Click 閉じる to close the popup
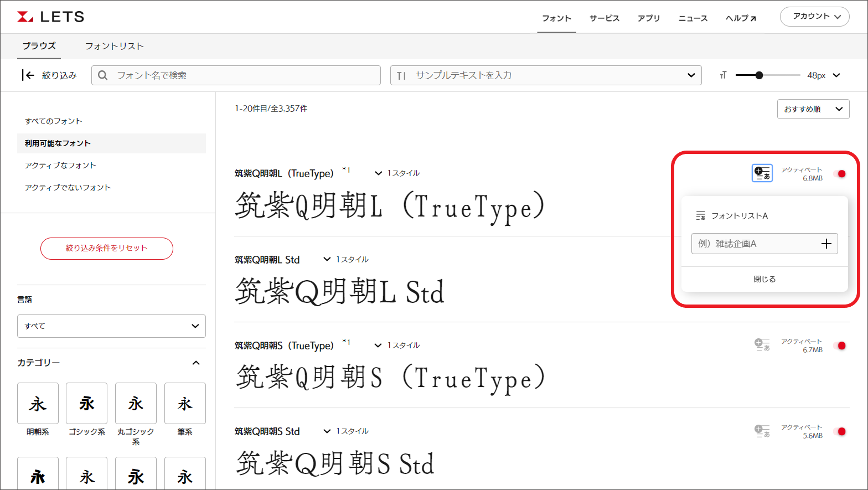The image size is (868, 490). (x=764, y=279)
